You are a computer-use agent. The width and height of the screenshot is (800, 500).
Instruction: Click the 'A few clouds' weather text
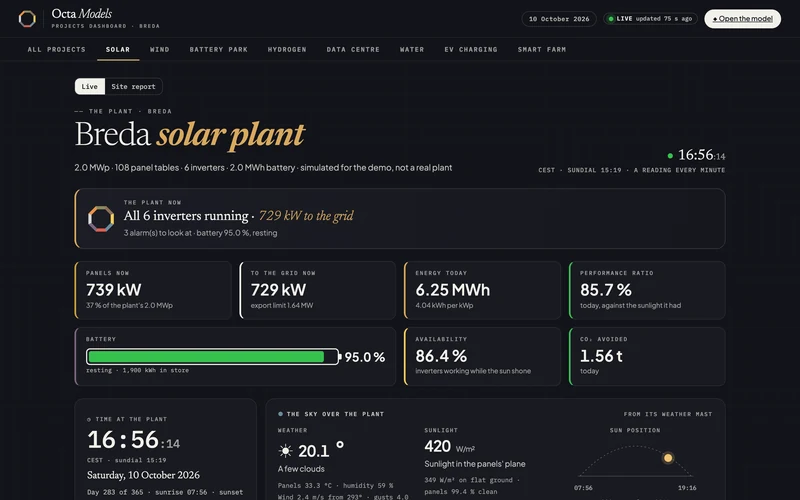coord(301,469)
